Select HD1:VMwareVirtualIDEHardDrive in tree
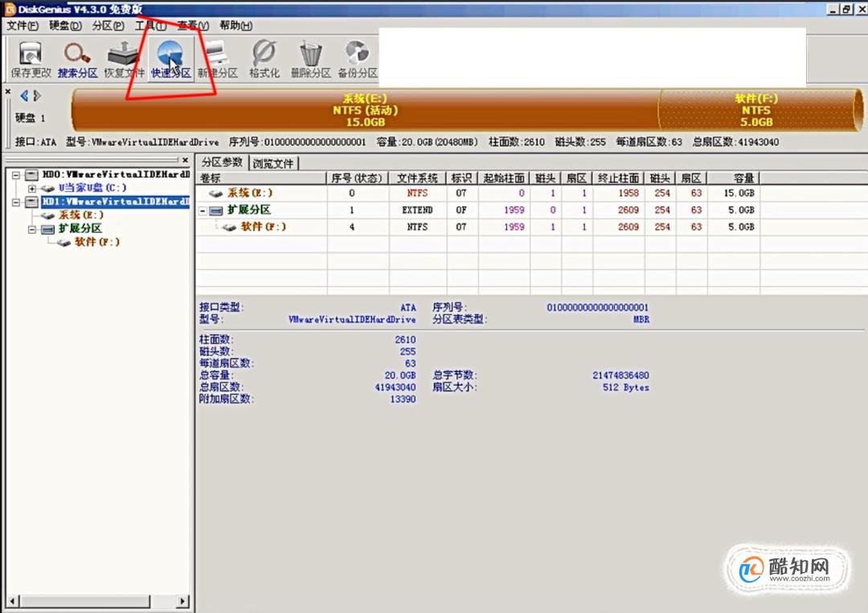This screenshot has width=868, height=613. pos(117,202)
